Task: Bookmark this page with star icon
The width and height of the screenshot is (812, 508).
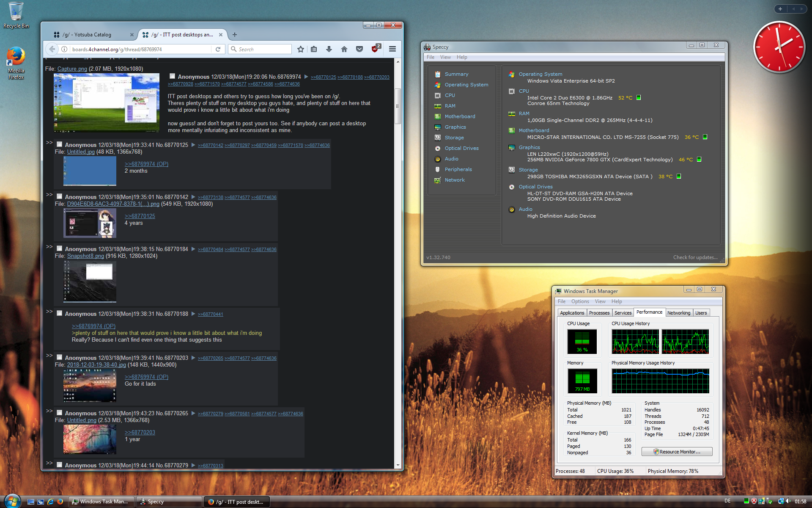Action: 301,49
